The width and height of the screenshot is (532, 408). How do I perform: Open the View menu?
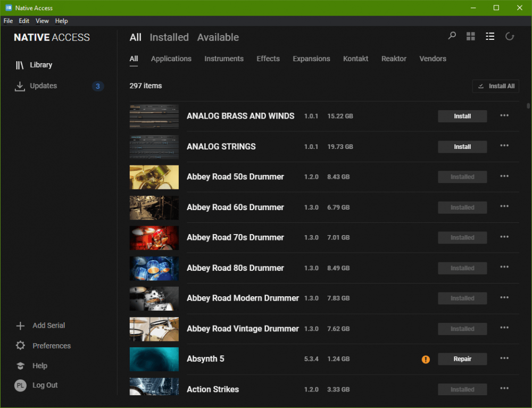click(x=42, y=21)
